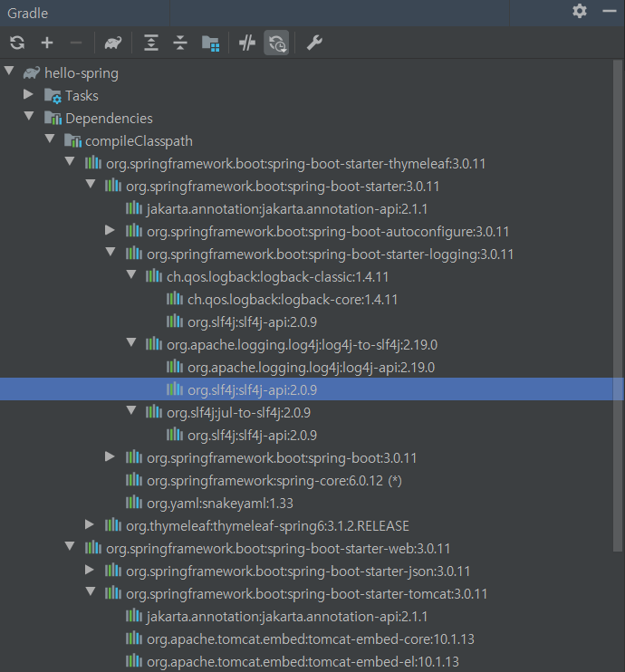The image size is (625, 672).
Task: Click the Dependencies folder icon
Action: [x=53, y=119]
